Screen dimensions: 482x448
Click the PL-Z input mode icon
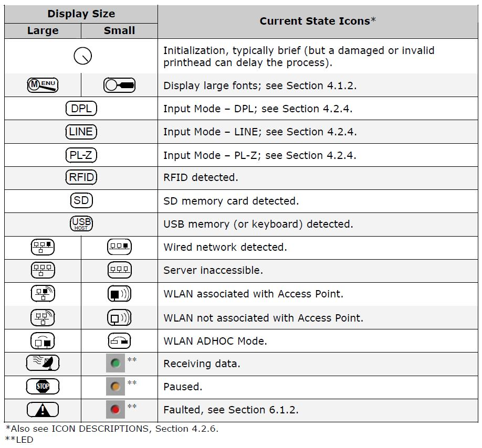81,155
